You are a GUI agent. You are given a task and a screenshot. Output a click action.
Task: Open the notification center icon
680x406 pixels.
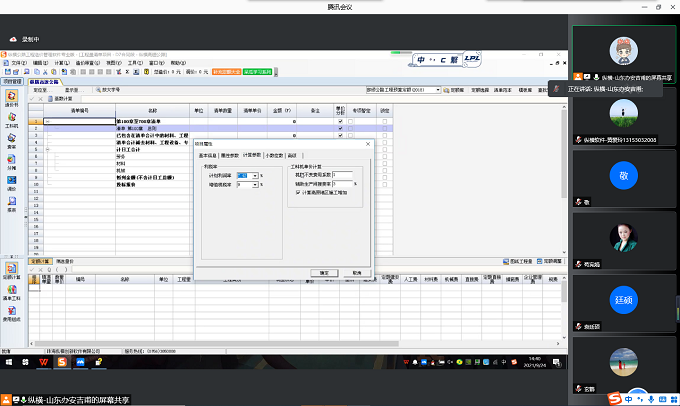[x=557, y=362]
